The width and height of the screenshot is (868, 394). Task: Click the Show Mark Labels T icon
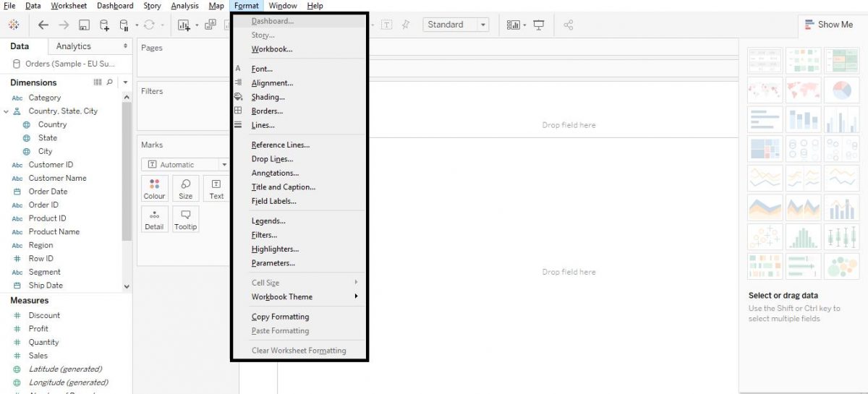click(387, 25)
